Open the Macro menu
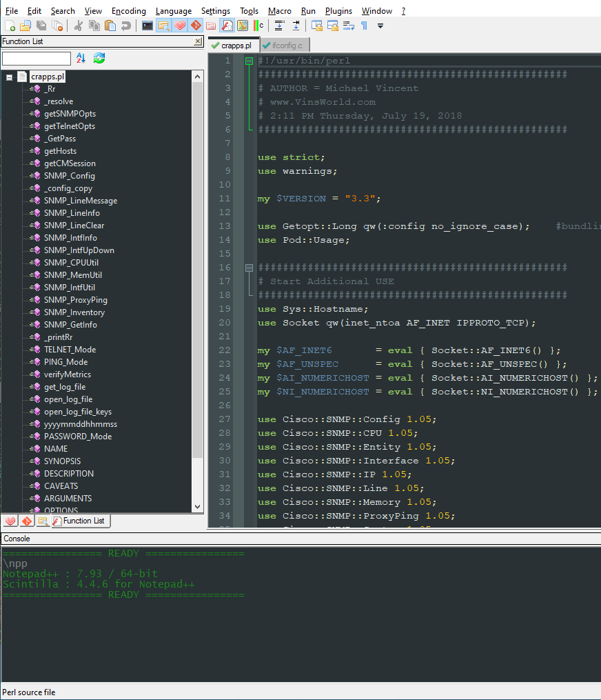Viewport: 601px width, 700px height. (x=280, y=11)
